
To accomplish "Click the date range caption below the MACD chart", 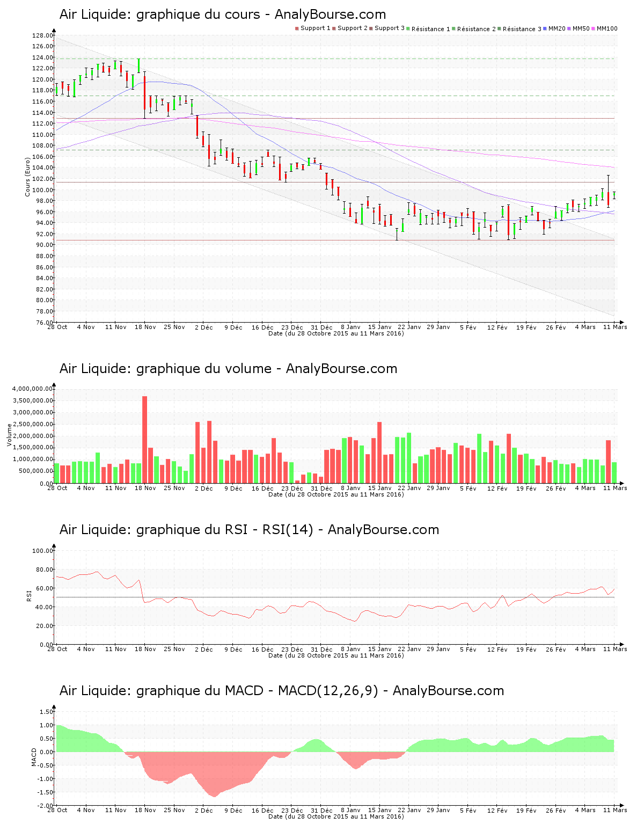I will [336, 816].
